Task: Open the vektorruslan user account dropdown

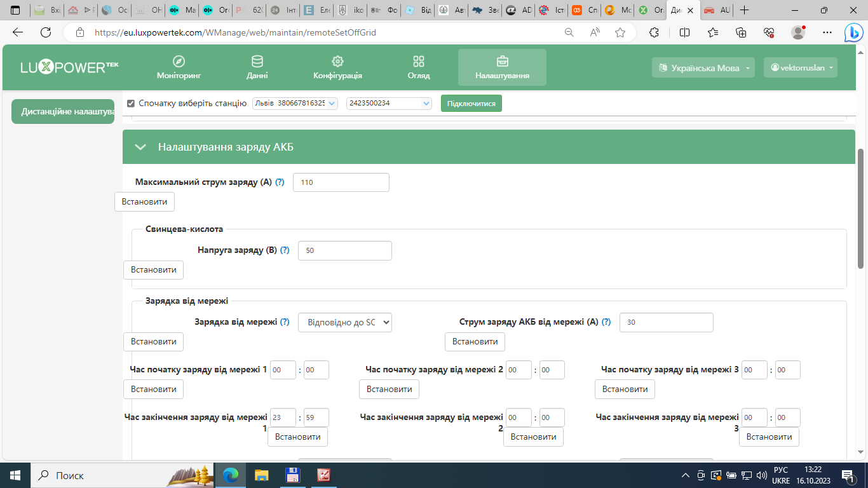Action: (801, 68)
